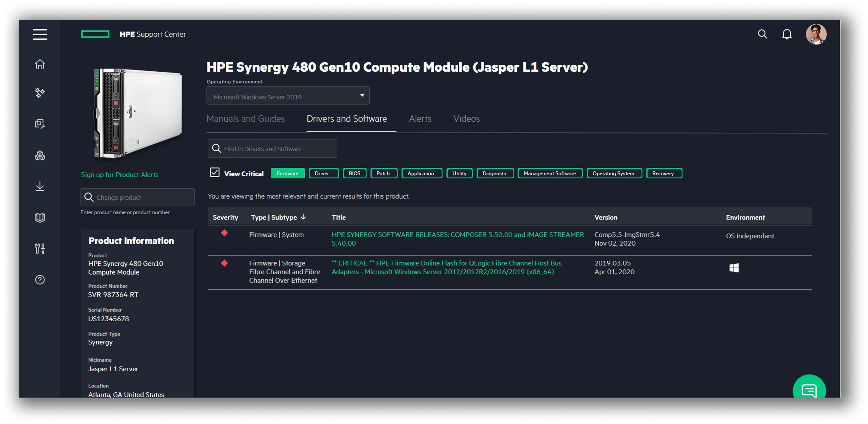Click the Windows environment icon

(x=733, y=268)
